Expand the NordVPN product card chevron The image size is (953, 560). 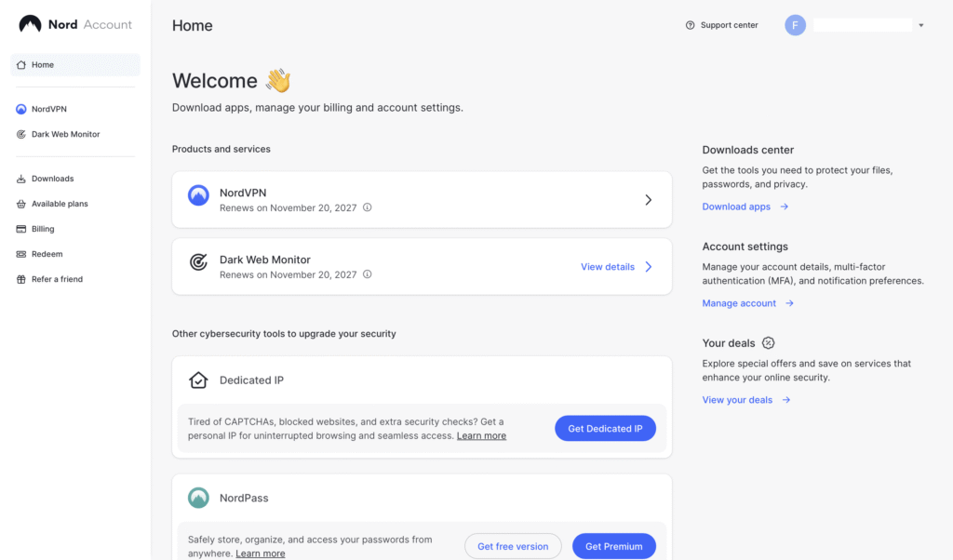coord(649,200)
